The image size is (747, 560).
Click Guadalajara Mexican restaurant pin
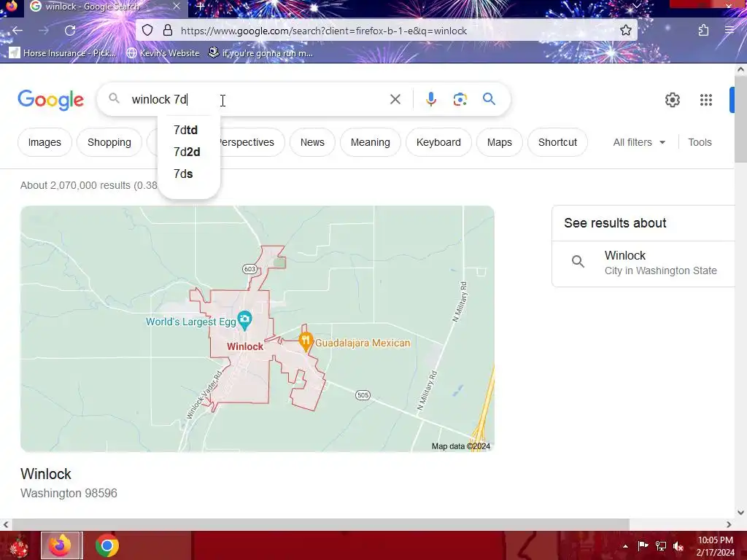(306, 341)
